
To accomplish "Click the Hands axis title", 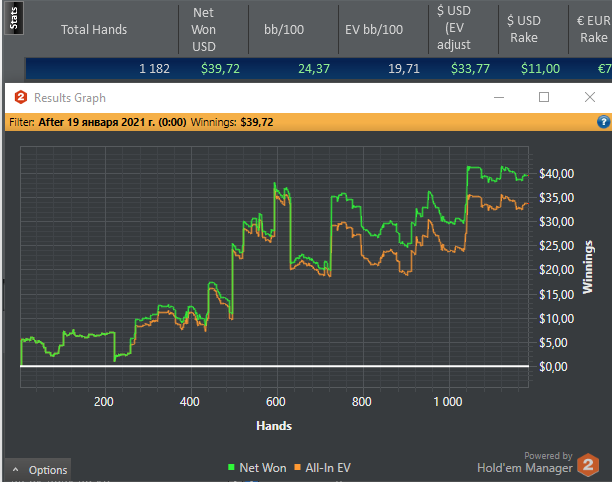I will coord(274,426).
